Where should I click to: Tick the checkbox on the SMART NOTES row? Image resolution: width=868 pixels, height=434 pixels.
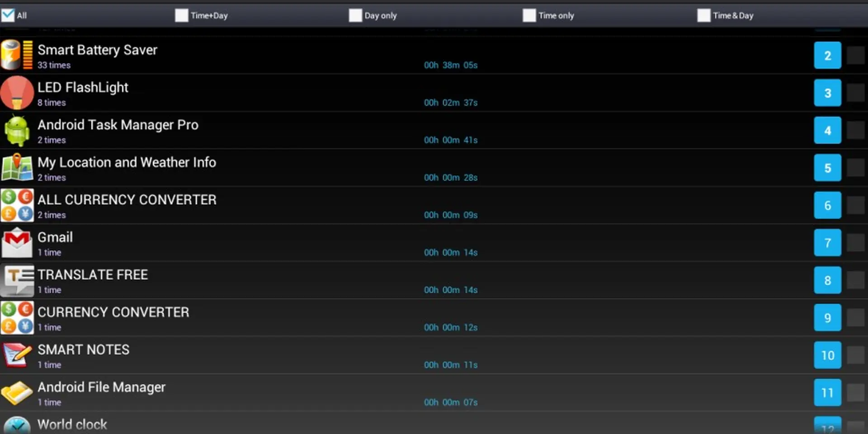855,355
